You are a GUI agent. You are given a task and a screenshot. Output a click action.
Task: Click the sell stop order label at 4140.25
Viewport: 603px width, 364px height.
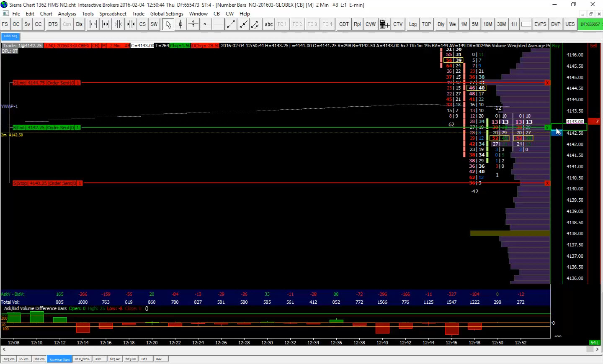(47, 183)
